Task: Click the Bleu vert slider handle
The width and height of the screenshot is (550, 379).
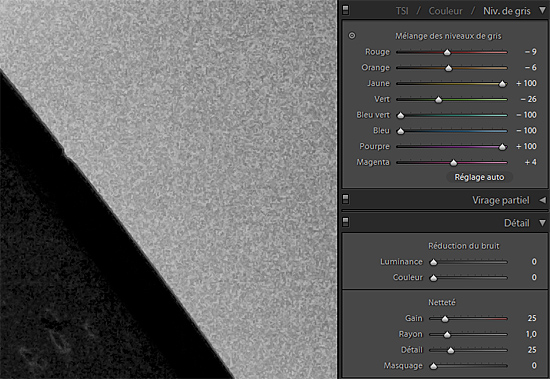Action: click(x=400, y=115)
